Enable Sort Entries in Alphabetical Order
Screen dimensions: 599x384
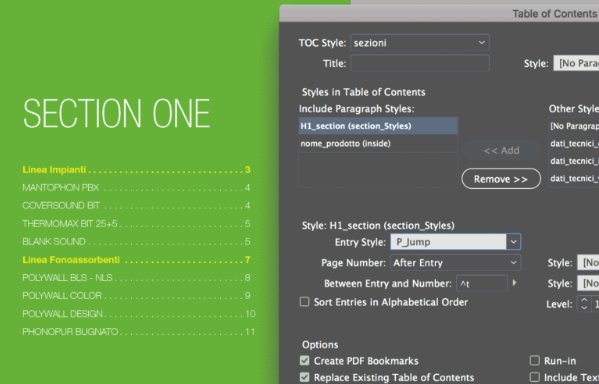[x=304, y=302]
